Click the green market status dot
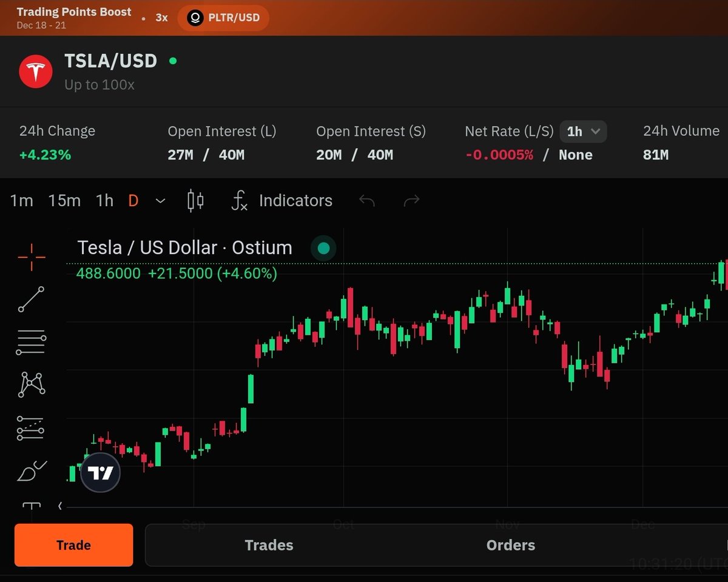Viewport: 728px width, 582px height. pos(173,61)
